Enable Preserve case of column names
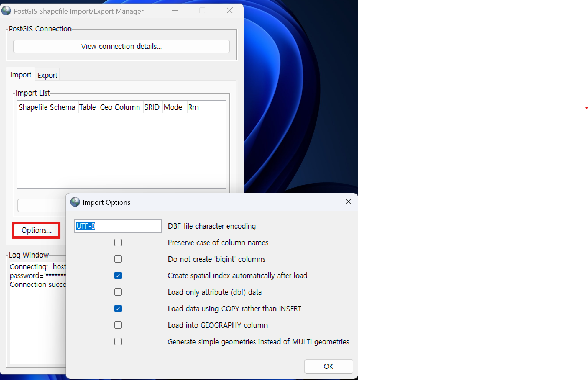 [x=118, y=243]
